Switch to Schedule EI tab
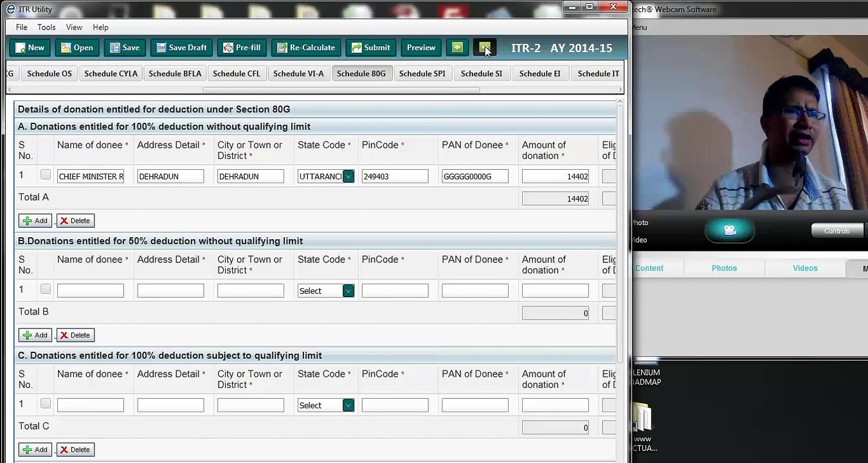 click(540, 73)
